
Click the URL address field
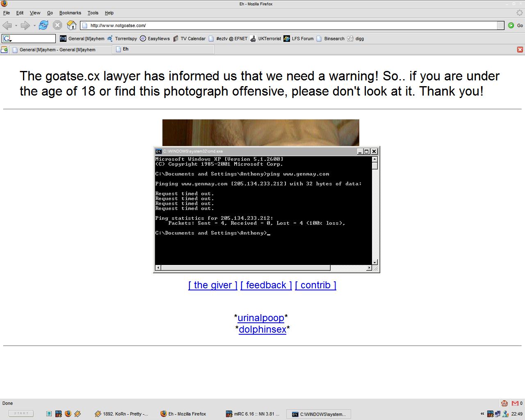289,25
